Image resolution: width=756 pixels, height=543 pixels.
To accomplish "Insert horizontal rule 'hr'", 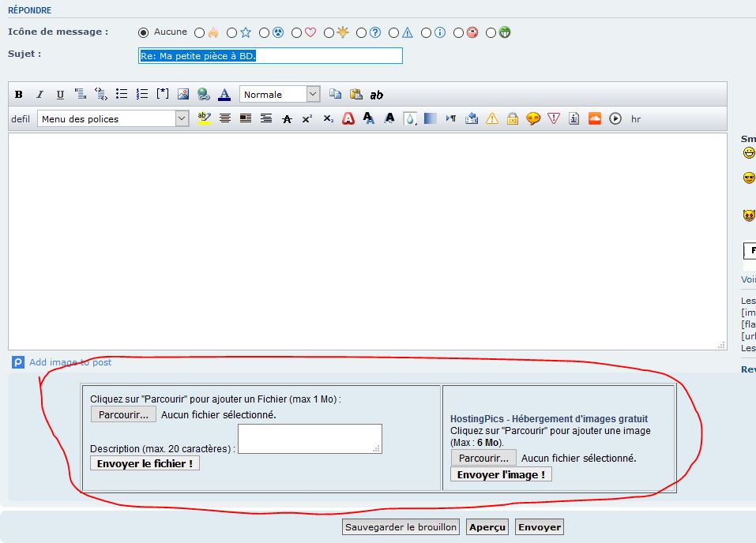I will pos(636,119).
